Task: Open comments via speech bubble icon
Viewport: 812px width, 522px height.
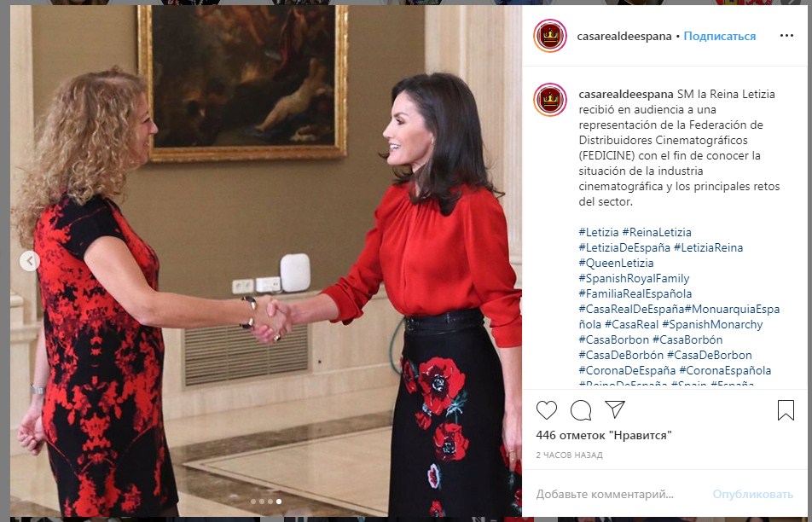Action: [x=581, y=410]
